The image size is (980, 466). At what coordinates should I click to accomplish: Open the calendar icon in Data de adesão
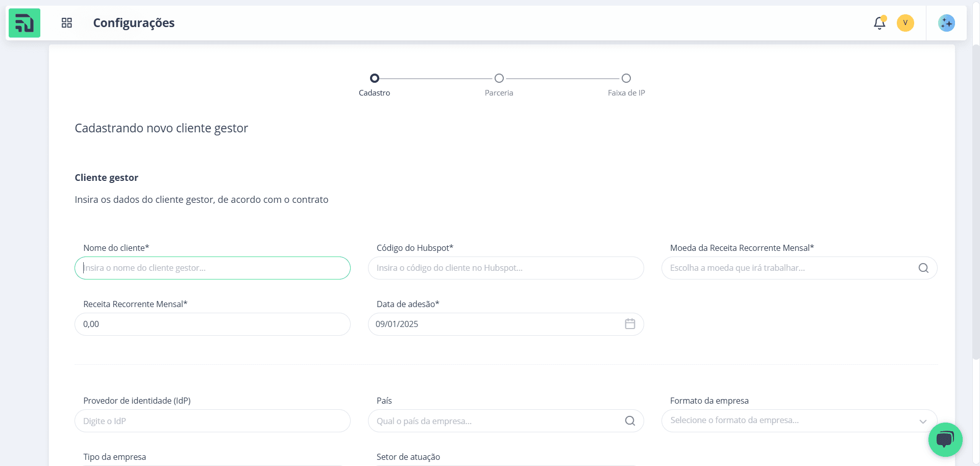click(630, 324)
